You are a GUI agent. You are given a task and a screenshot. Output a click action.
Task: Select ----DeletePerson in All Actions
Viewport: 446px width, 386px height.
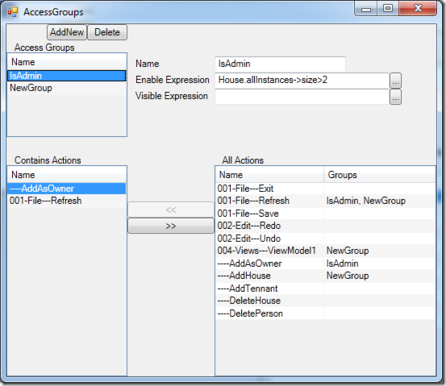pyautogui.click(x=325, y=314)
